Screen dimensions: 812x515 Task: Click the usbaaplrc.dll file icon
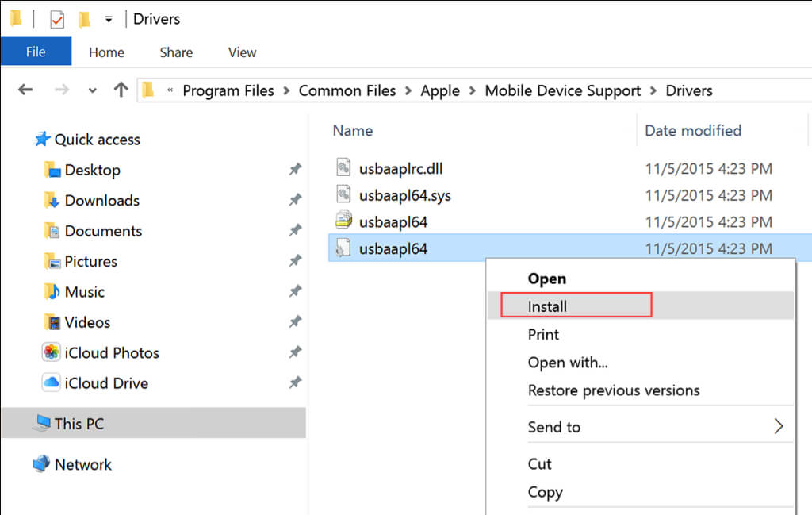click(x=343, y=168)
